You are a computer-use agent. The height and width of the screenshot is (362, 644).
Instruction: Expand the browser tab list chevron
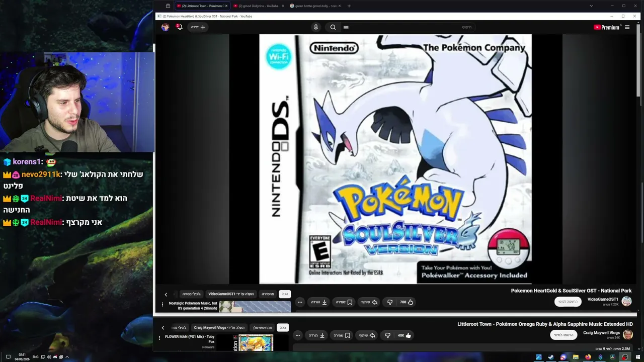pyautogui.click(x=591, y=6)
